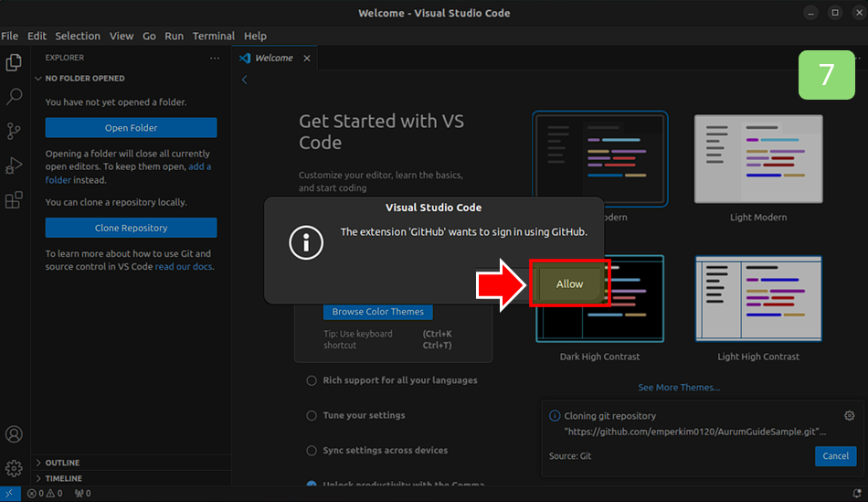Open the Selection menu
868x502 pixels.
click(78, 36)
